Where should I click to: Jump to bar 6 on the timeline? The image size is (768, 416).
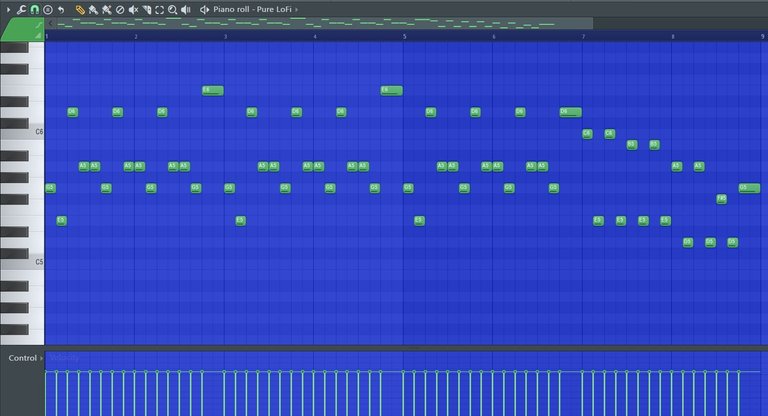click(x=494, y=37)
